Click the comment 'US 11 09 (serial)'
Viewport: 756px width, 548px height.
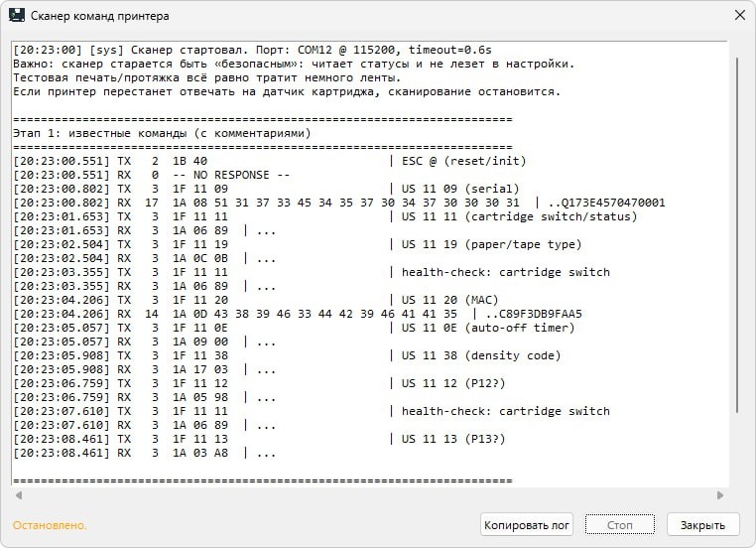coord(460,189)
